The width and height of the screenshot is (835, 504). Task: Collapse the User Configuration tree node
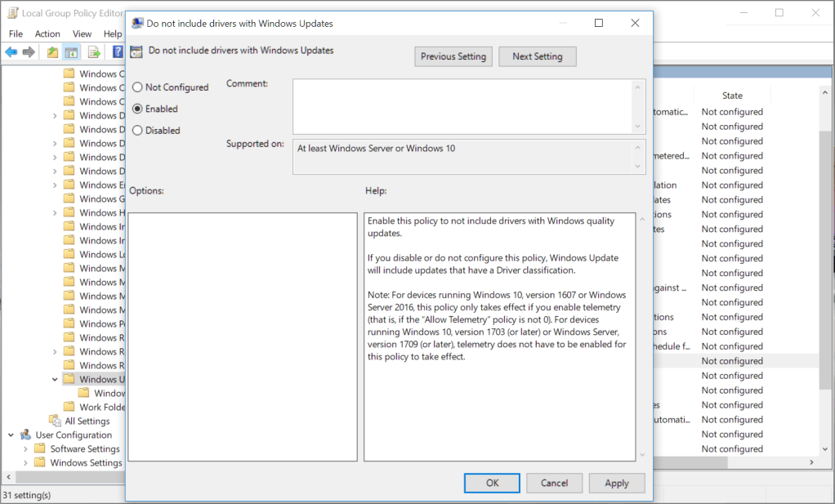11,435
